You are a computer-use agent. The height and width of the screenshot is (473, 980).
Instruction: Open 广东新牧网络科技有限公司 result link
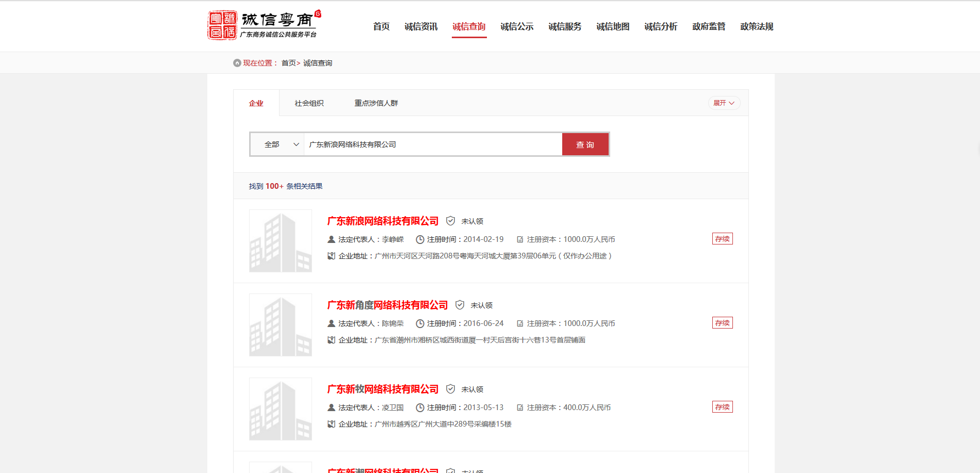click(x=383, y=389)
